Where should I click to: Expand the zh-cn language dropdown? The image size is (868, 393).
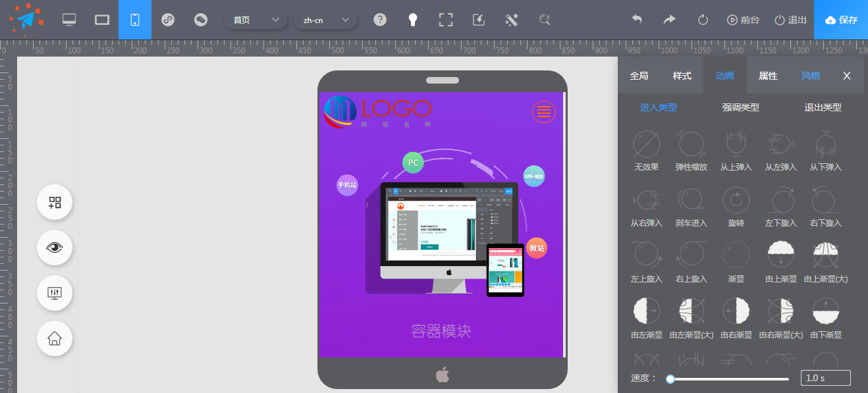pyautogui.click(x=325, y=20)
